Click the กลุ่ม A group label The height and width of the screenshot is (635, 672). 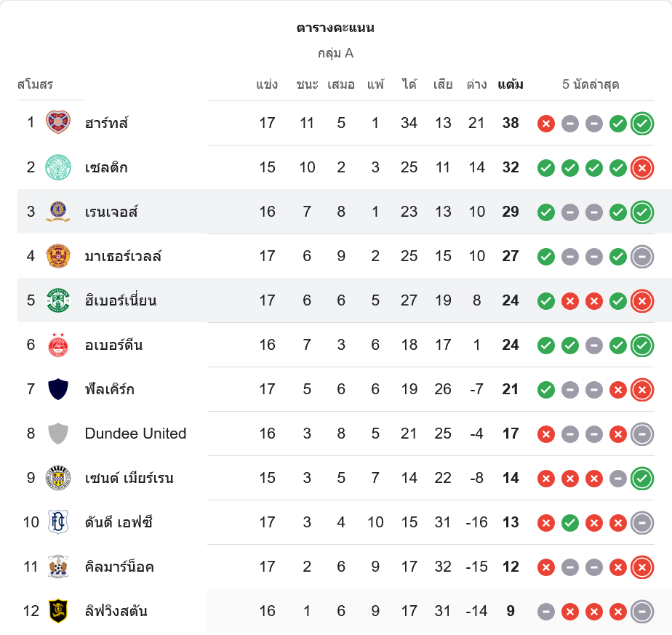[335, 53]
